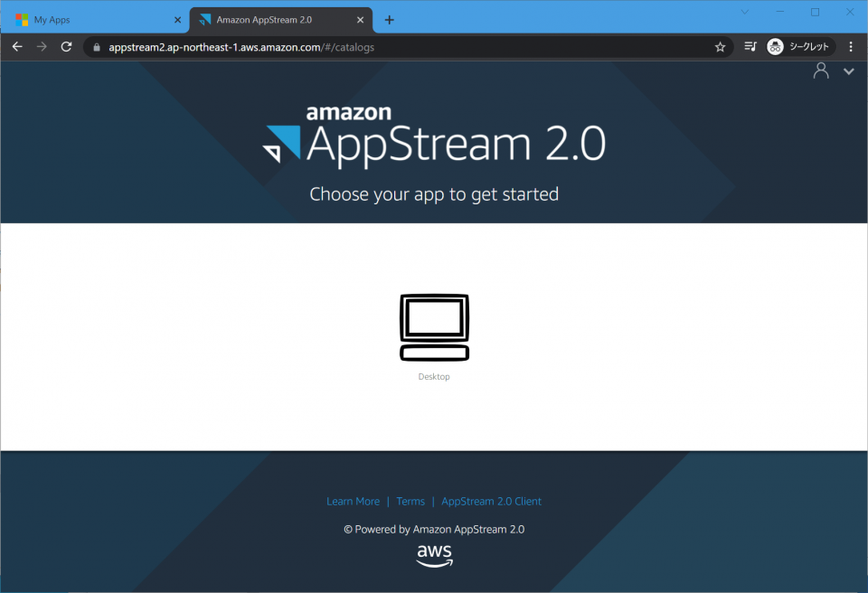
Task: Click the Desktop label under the icon
Action: point(434,377)
